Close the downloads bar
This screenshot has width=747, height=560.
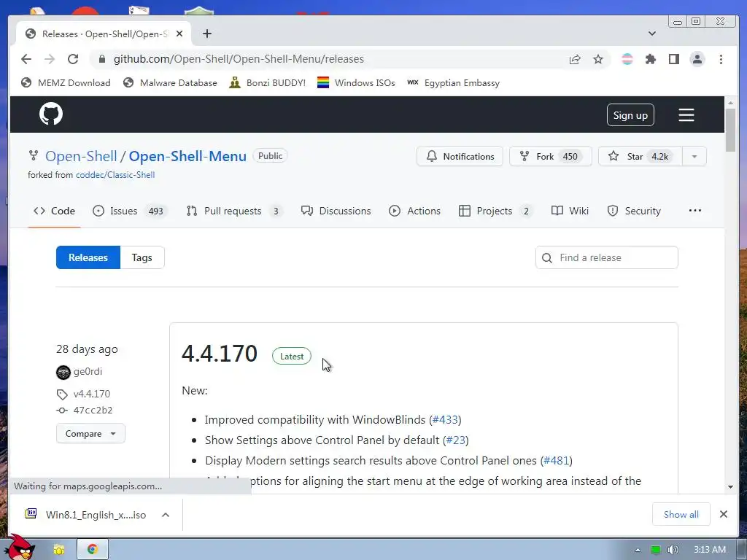click(723, 514)
